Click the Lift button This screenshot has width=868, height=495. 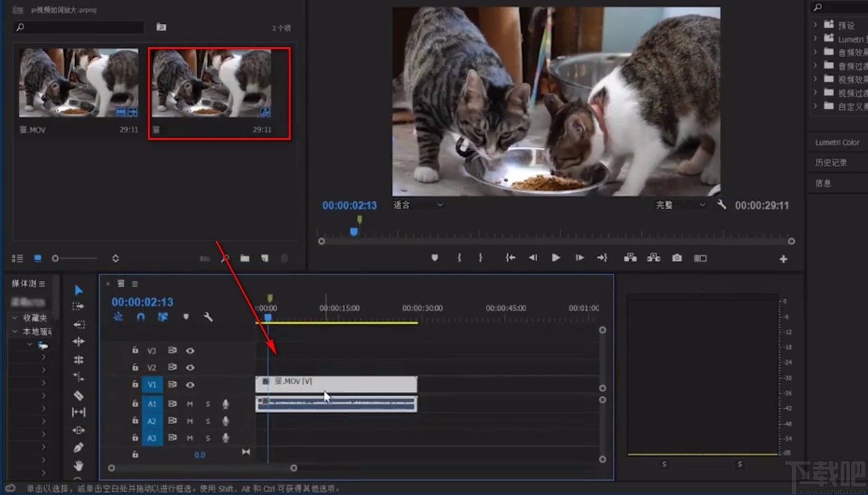630,258
